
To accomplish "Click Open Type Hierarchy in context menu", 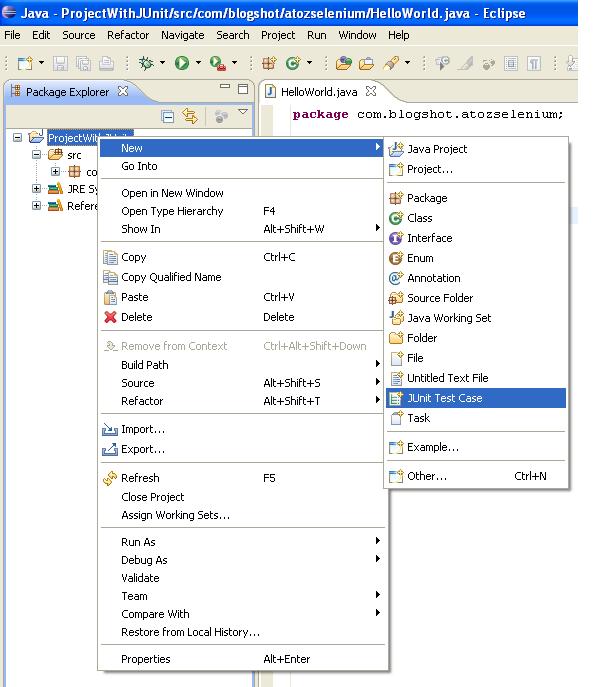I will [242, 211].
